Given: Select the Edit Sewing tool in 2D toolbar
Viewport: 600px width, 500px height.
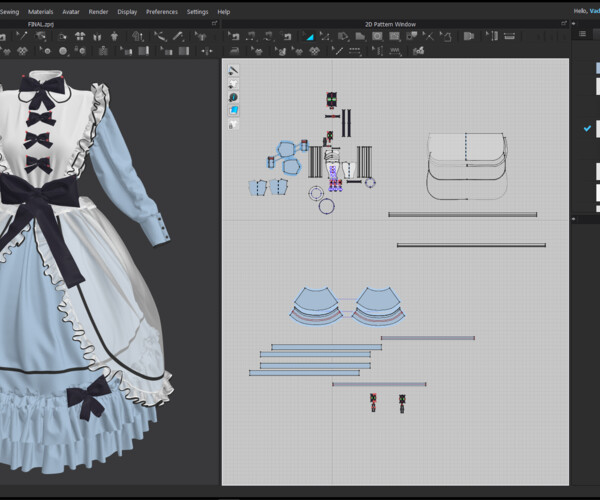Looking at the screenshot, I should (234, 37).
